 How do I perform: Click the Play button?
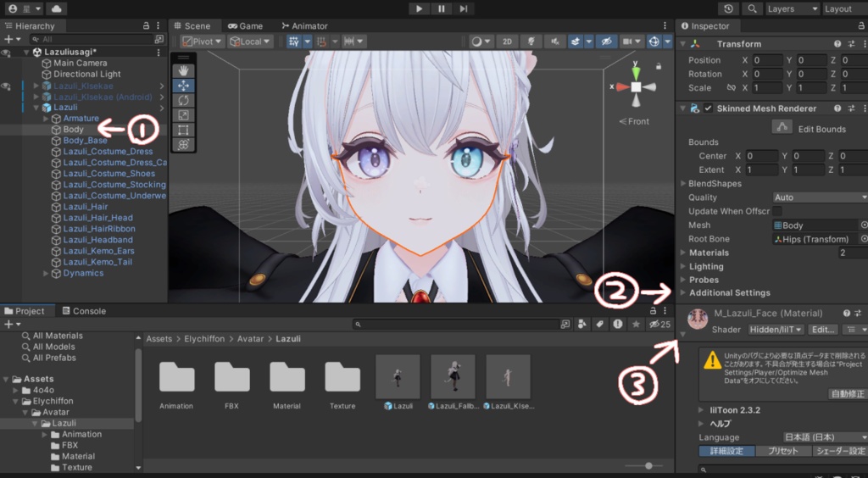click(x=419, y=8)
